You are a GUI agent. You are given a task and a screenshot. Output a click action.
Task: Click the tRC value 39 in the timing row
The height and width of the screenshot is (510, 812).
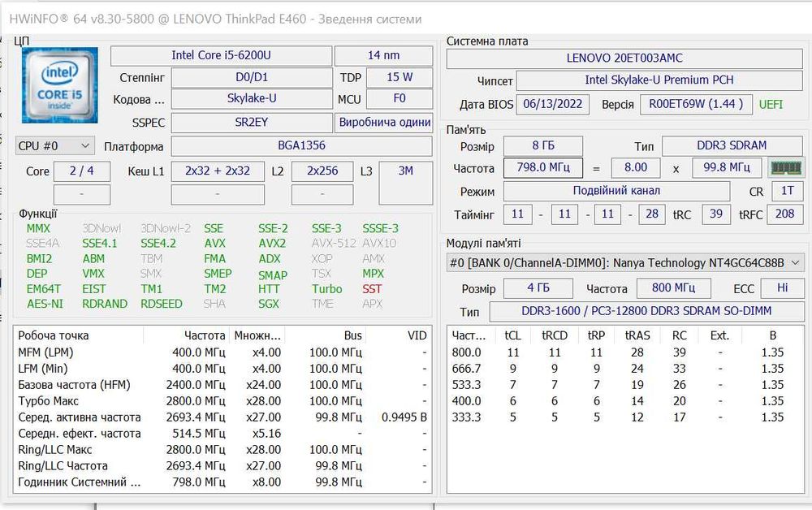716,214
